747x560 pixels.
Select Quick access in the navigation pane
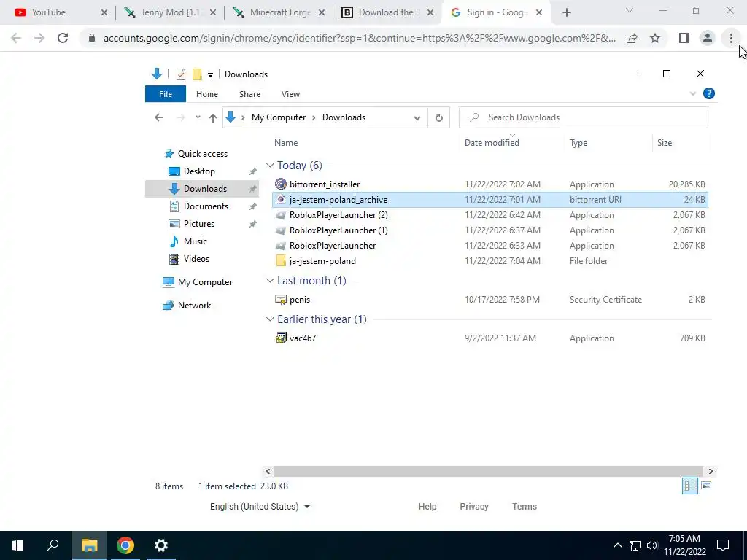tap(203, 154)
